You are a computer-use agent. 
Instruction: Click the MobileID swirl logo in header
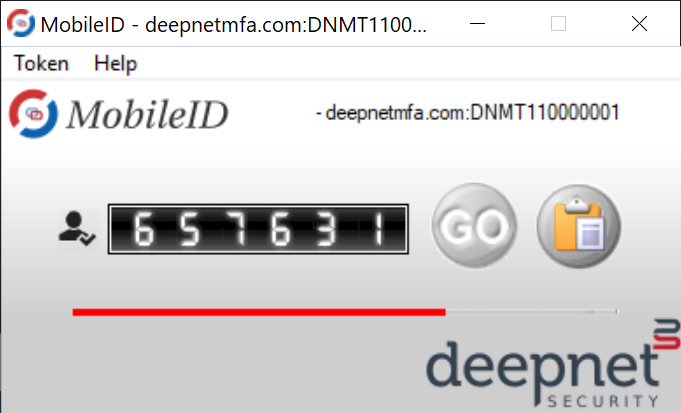33,114
